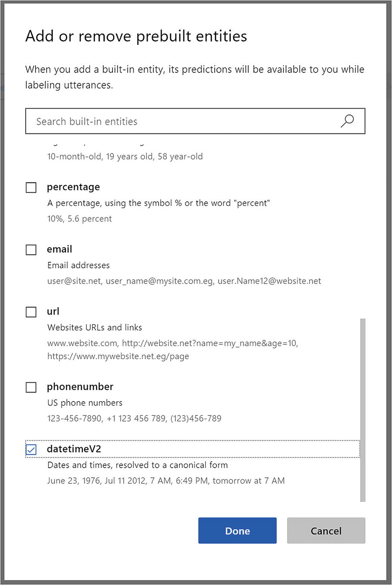
Task: Click the bold "datetimeV2" entity name
Action: pos(74,449)
